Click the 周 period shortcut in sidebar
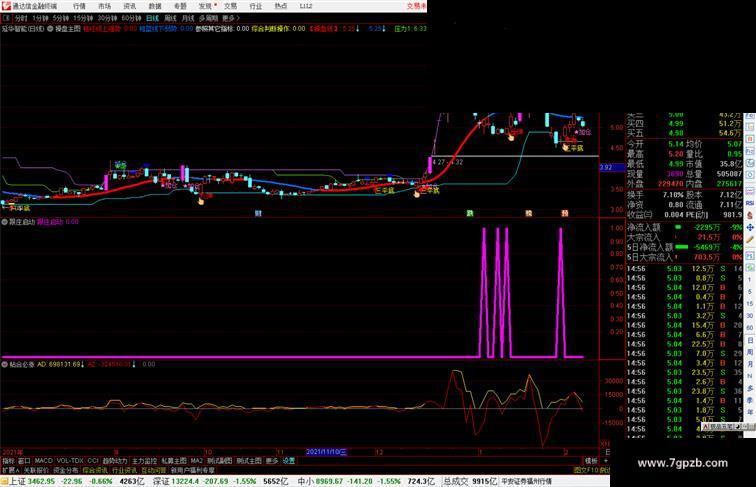Screen dimensions: 756x487 point(750,352)
